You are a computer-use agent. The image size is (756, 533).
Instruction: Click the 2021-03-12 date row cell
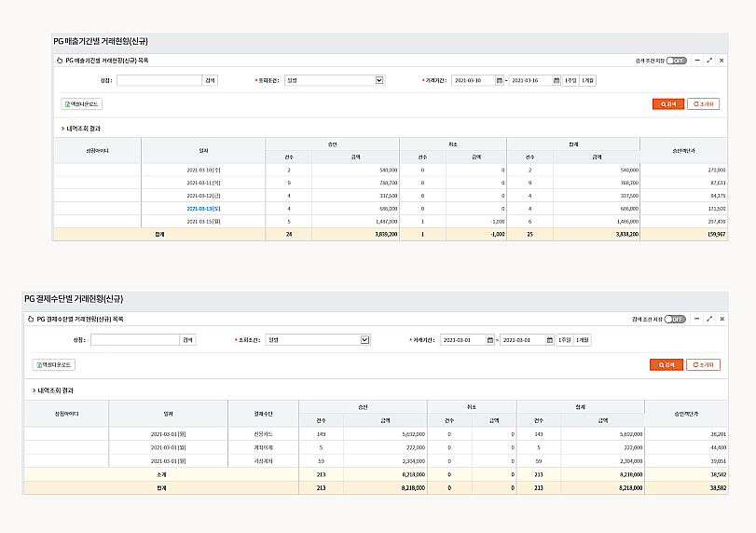203,196
